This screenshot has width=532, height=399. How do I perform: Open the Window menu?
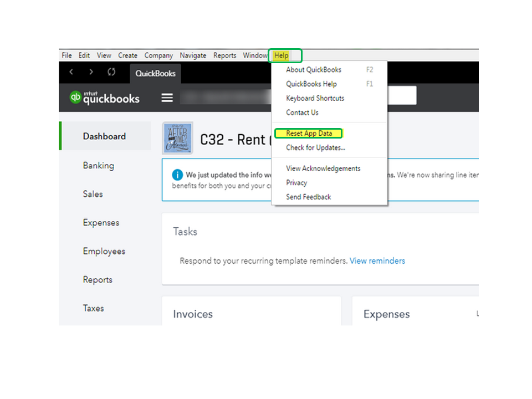(255, 55)
